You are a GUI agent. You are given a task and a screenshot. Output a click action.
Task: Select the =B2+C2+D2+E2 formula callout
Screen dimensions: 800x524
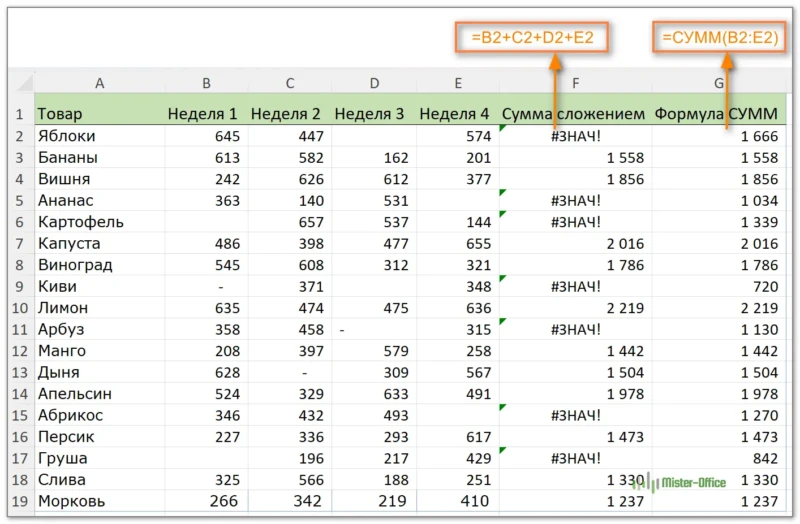click(532, 38)
